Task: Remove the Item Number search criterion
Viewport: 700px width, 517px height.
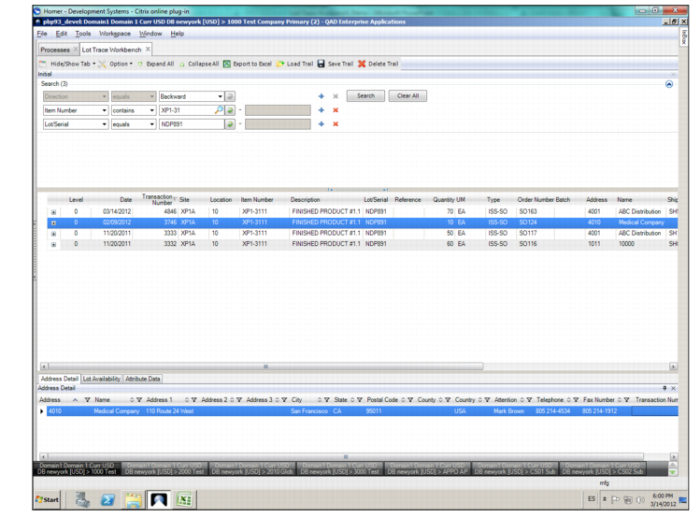Action: click(x=336, y=110)
